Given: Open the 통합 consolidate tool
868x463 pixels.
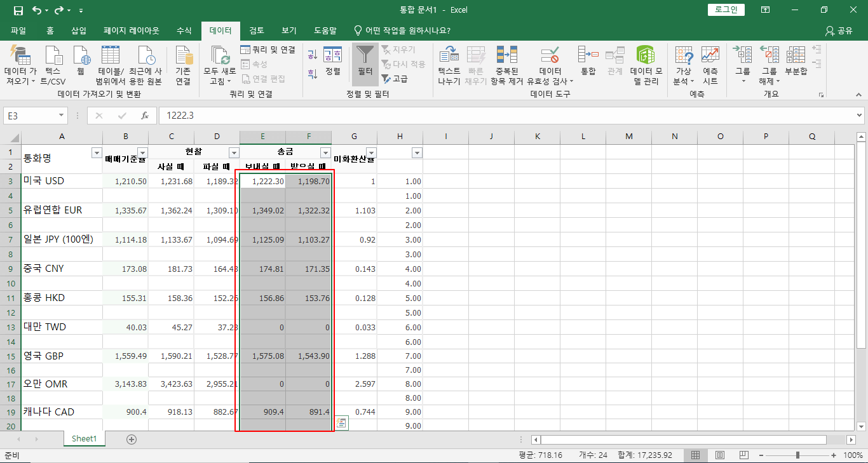Looking at the screenshot, I should 588,61.
